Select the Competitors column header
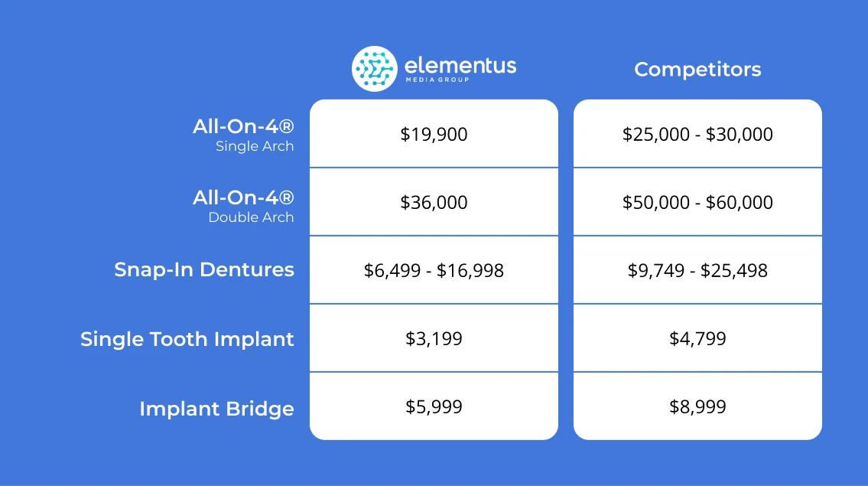 click(697, 70)
